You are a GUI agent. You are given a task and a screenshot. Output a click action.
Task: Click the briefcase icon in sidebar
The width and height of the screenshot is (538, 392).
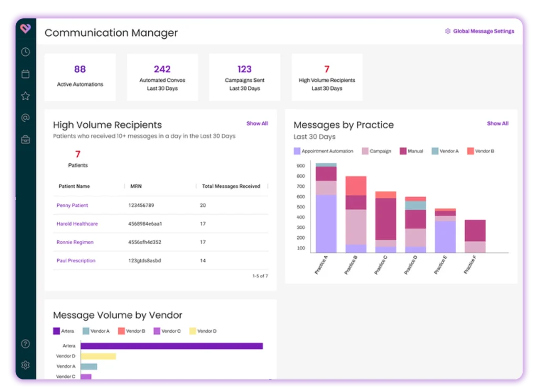pyautogui.click(x=25, y=140)
